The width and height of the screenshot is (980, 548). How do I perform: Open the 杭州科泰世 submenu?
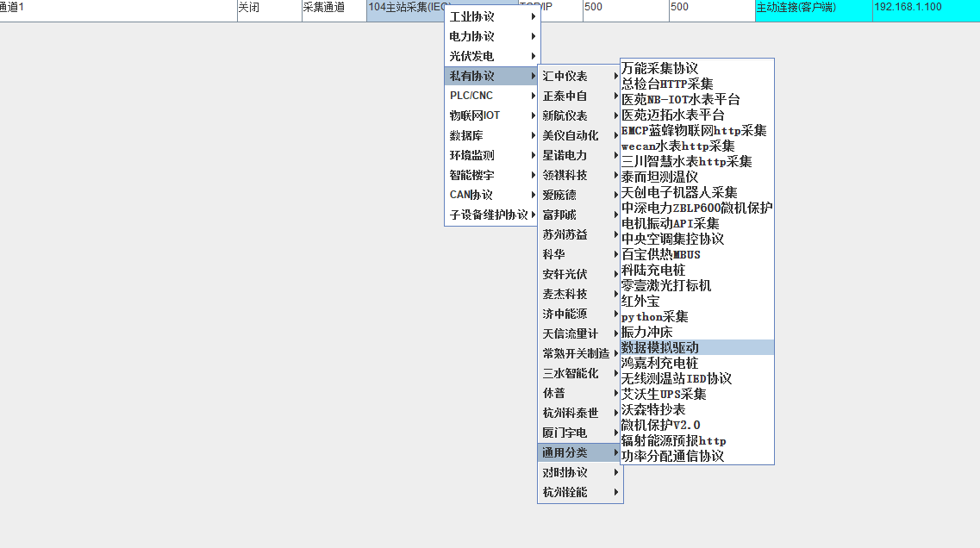(580, 413)
